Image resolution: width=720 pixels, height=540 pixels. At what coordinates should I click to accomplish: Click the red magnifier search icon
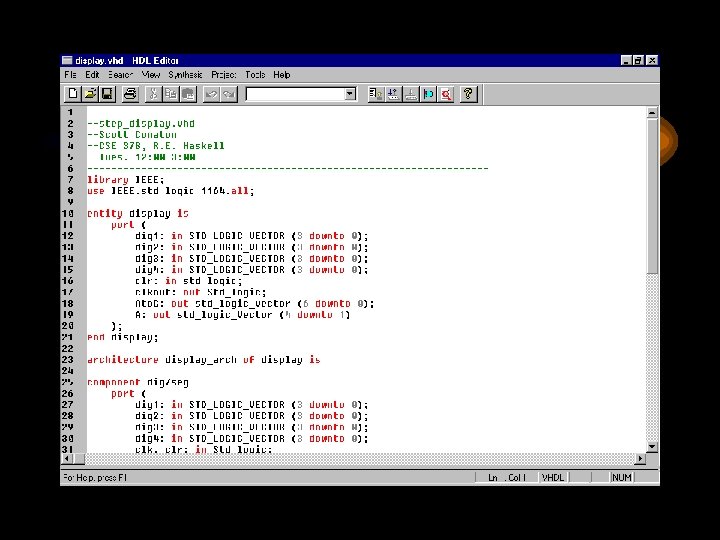[x=446, y=94]
